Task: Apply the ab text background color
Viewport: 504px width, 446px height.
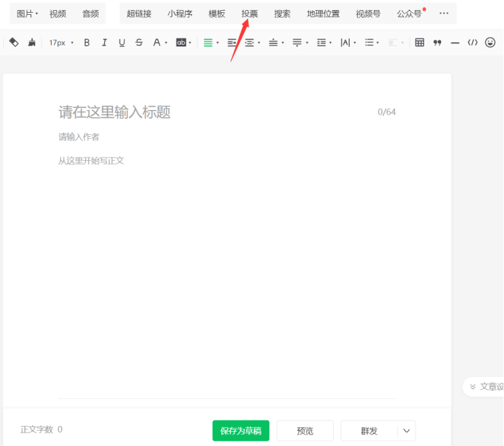Action: pos(181,42)
